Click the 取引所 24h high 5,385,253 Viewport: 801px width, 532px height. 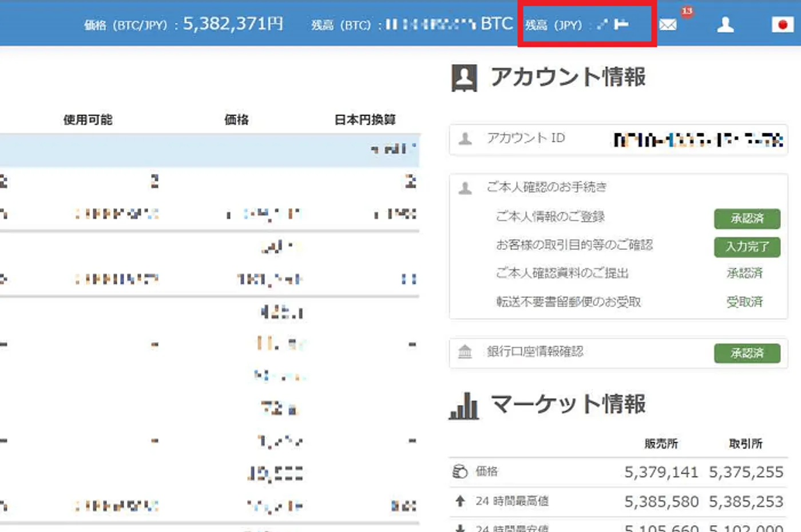(x=746, y=502)
